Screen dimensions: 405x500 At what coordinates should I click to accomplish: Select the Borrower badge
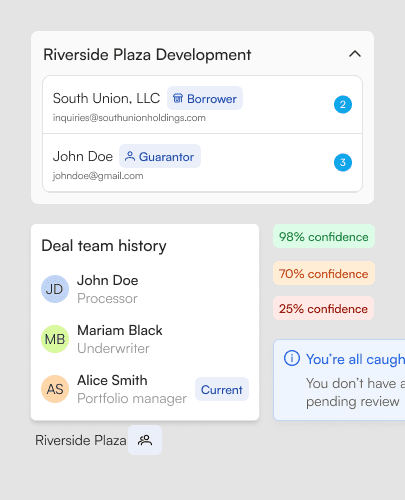[205, 98]
